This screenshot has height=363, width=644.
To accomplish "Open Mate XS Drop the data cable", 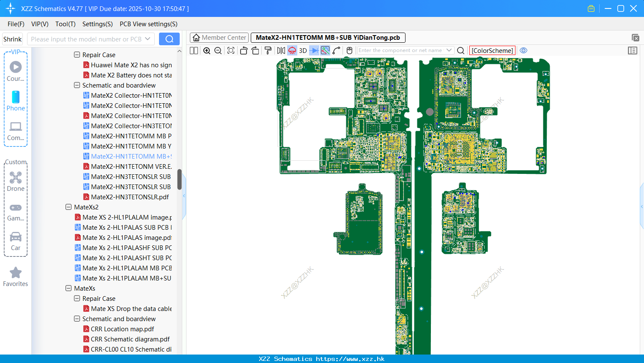I will click(127, 308).
